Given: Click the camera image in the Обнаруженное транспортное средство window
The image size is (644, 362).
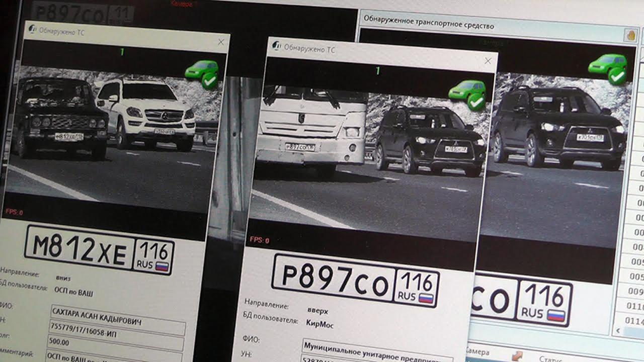Looking at the screenshot, I should (x=556, y=160).
